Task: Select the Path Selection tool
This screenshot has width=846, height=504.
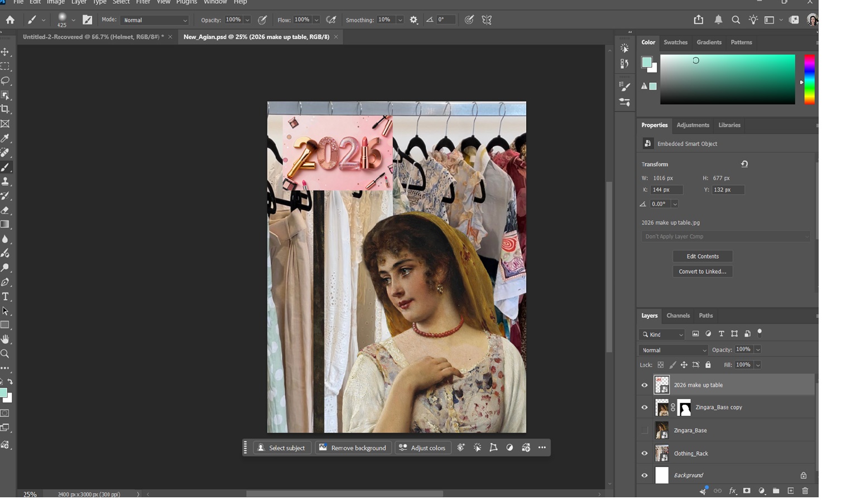Action: (x=6, y=311)
